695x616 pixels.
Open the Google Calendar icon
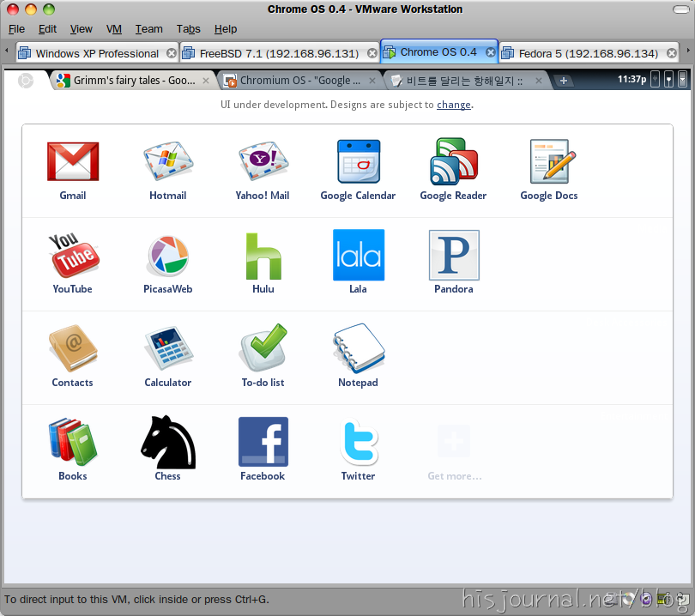[358, 161]
